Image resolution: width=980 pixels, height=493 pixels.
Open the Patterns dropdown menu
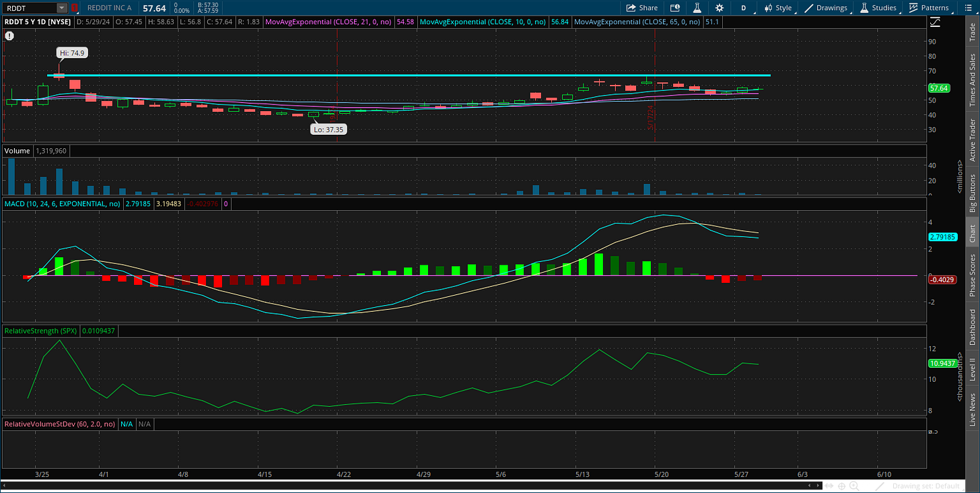[x=929, y=8]
